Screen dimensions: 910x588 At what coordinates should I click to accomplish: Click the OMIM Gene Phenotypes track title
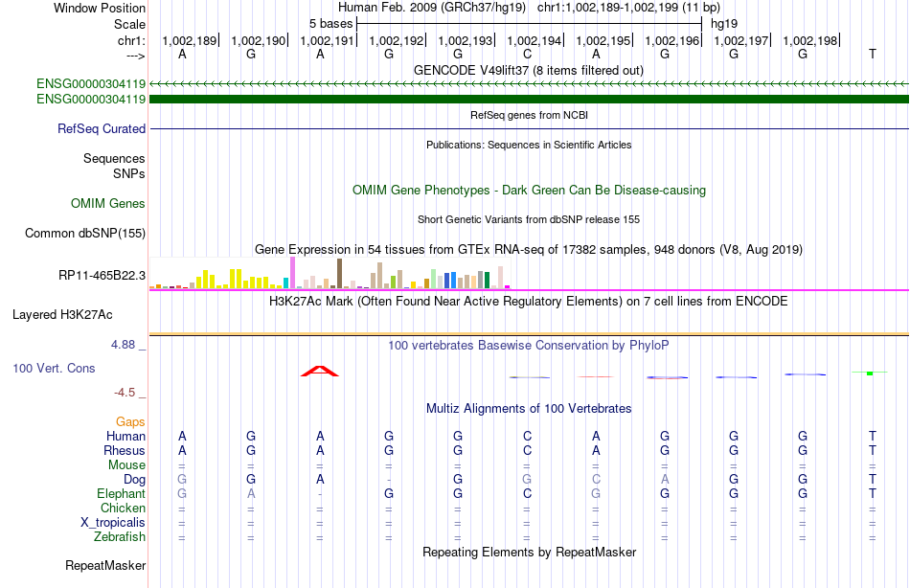click(x=529, y=190)
